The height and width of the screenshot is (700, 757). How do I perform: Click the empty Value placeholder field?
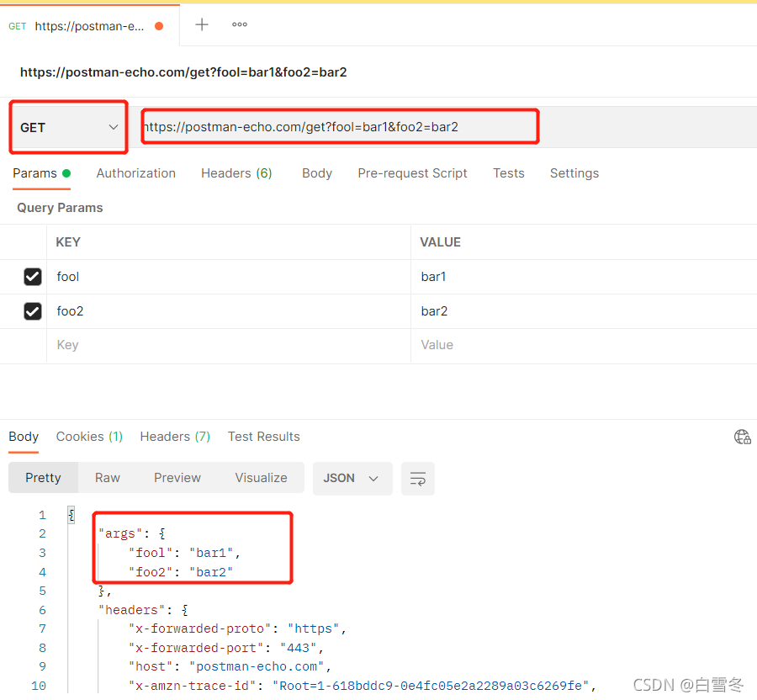click(x=584, y=346)
